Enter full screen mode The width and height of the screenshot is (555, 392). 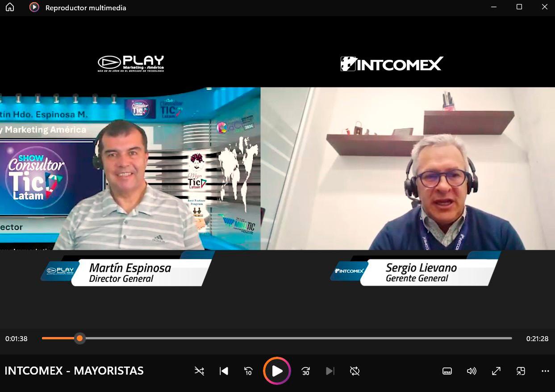click(496, 371)
